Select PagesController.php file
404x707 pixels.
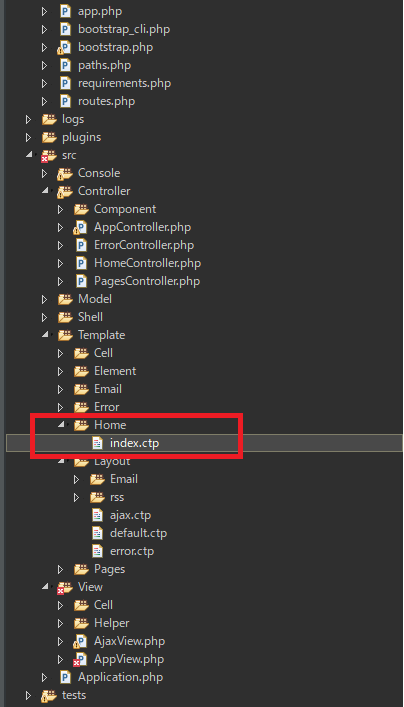[147, 281]
